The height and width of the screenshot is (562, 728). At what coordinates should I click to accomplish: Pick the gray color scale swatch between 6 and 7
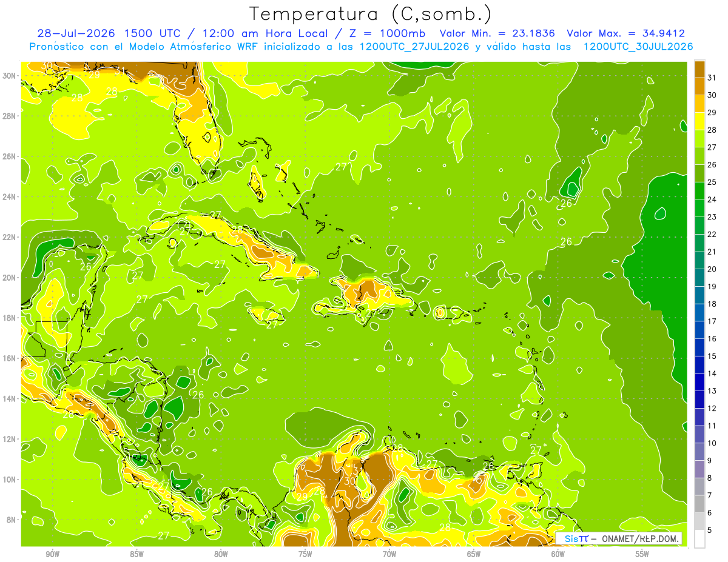[x=699, y=504]
